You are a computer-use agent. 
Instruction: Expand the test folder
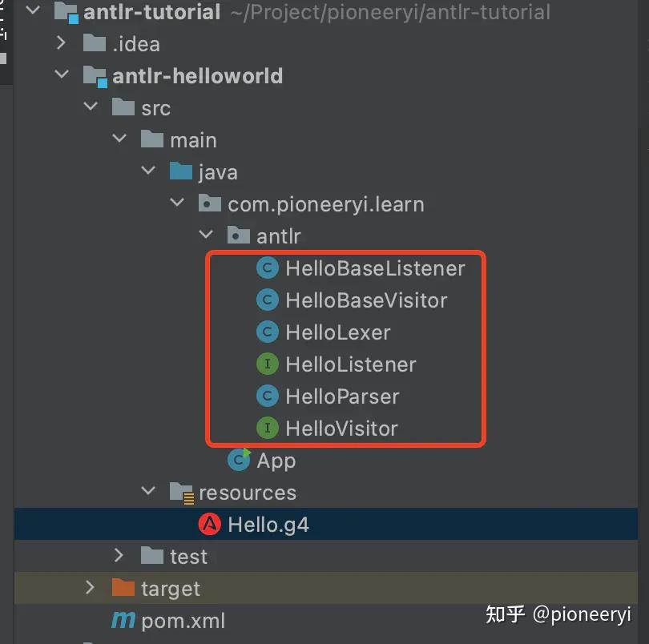[x=119, y=556]
